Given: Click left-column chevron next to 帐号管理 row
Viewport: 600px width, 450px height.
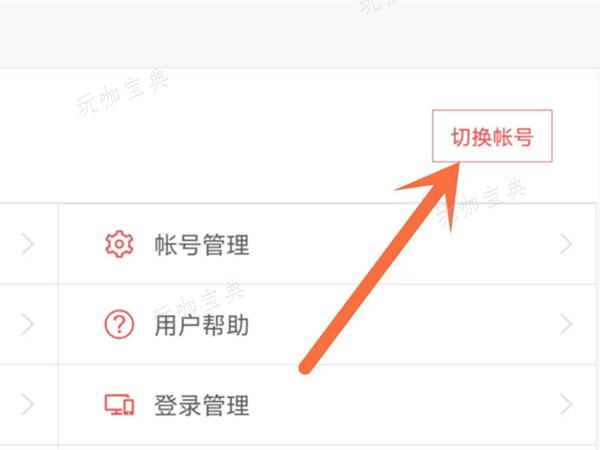Looking at the screenshot, I should pos(28,244).
